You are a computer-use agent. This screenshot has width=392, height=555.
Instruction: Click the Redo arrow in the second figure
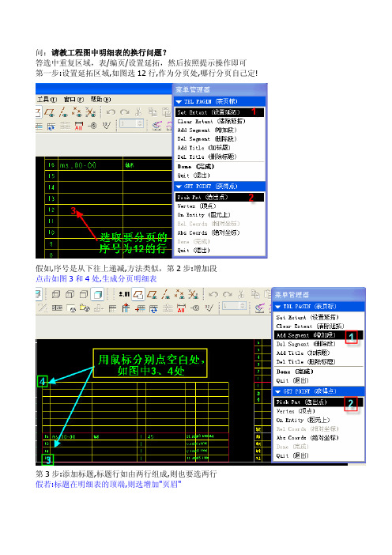(227, 294)
